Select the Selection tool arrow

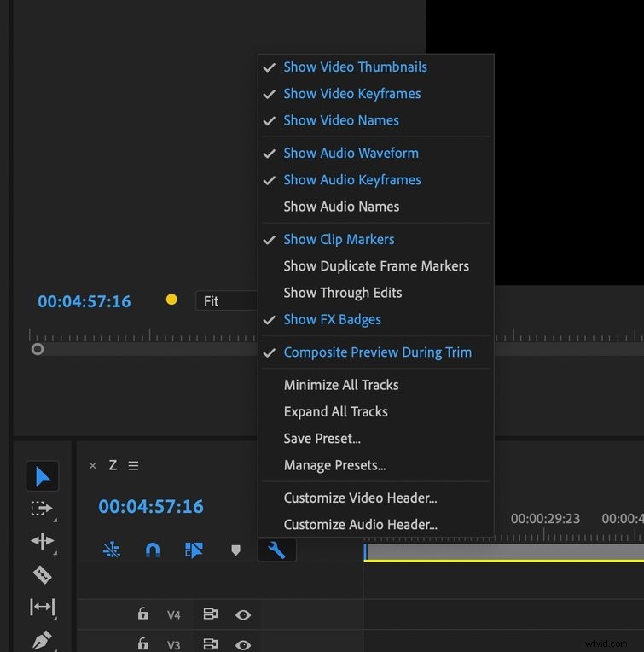(x=43, y=476)
